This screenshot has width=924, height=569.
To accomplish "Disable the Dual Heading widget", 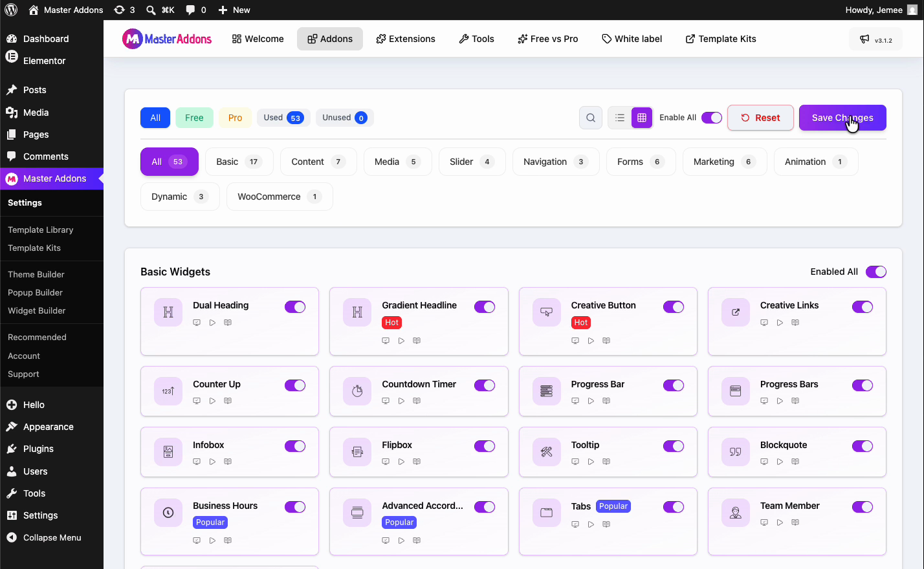I will pos(295,306).
